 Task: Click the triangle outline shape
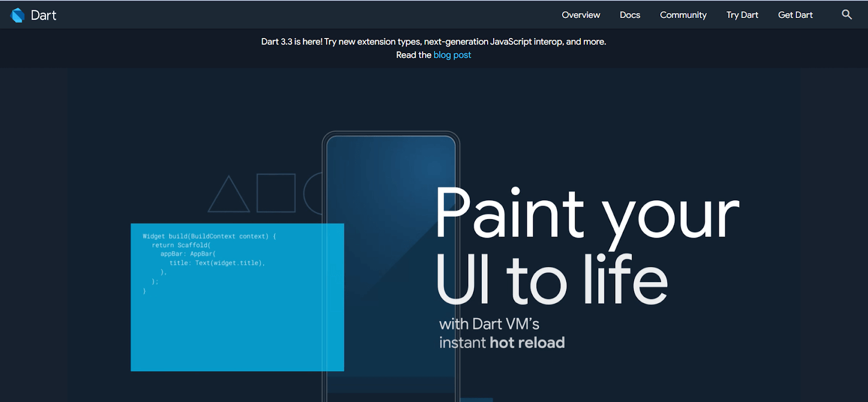click(x=229, y=194)
